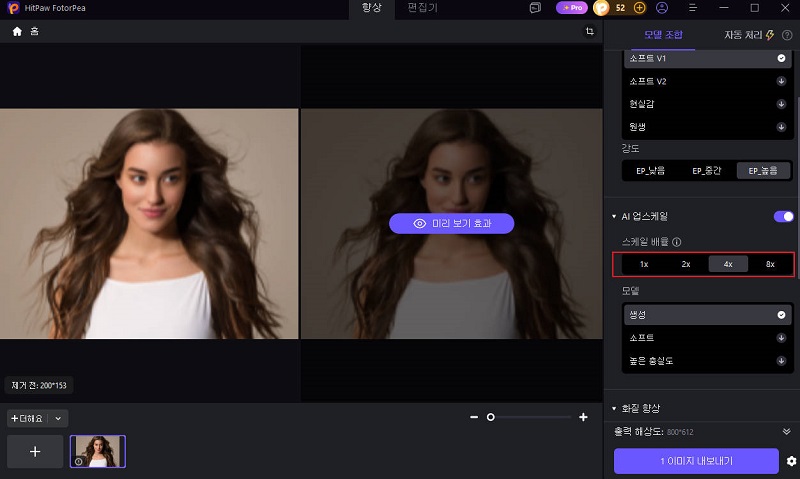Image resolution: width=800 pixels, height=479 pixels.
Task: Show info icon next to 스케일 배율
Action: [677, 242]
